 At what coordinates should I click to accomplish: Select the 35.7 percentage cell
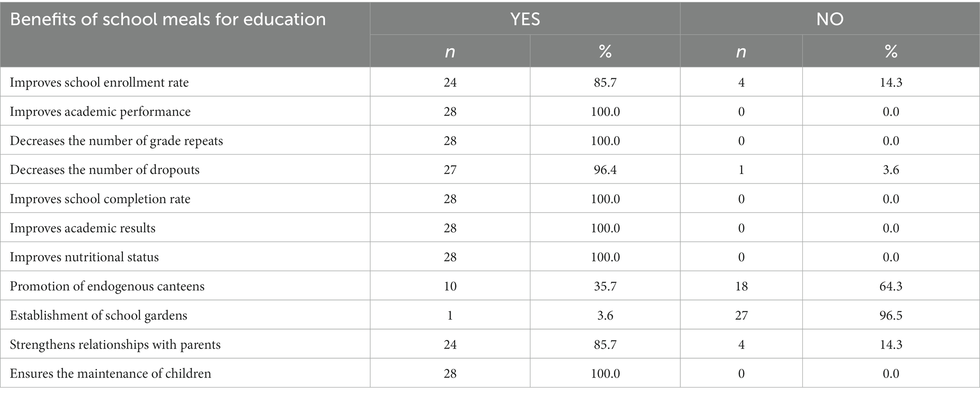click(x=605, y=286)
